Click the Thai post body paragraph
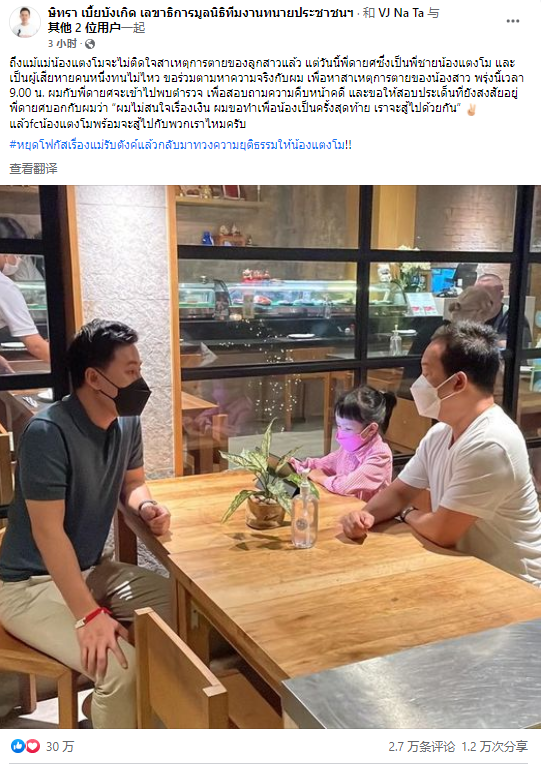This screenshot has width=541, height=764. click(267, 93)
